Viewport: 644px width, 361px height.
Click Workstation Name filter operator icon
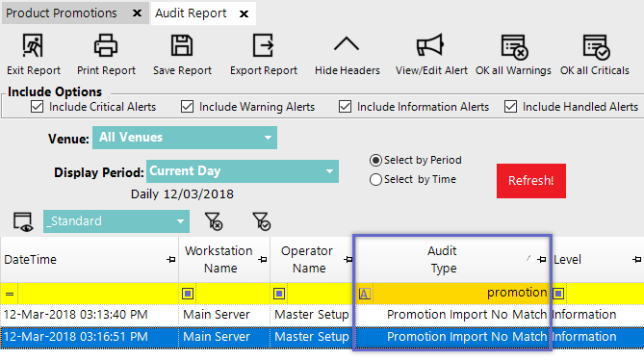coord(188,294)
